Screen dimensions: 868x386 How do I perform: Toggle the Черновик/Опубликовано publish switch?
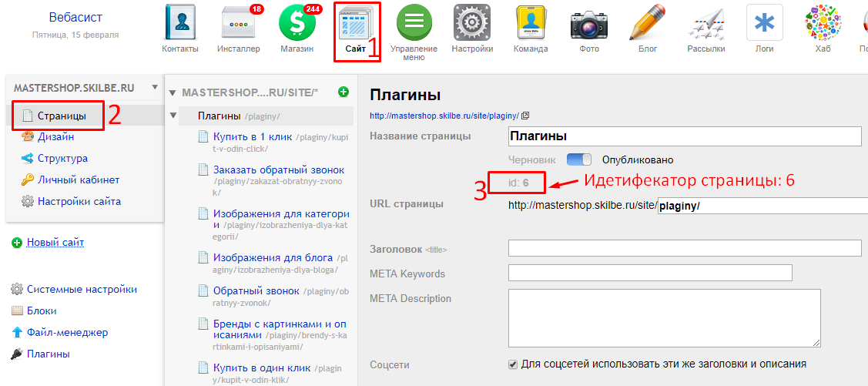tap(579, 160)
